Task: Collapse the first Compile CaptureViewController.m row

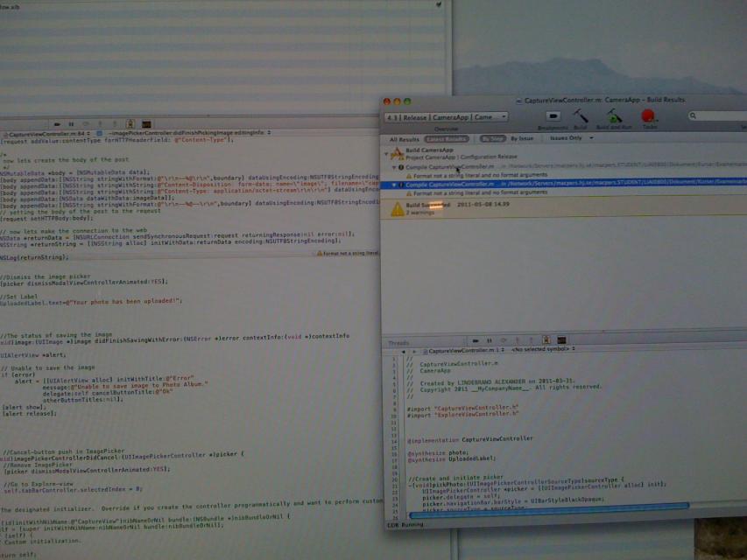Action: [x=394, y=168]
